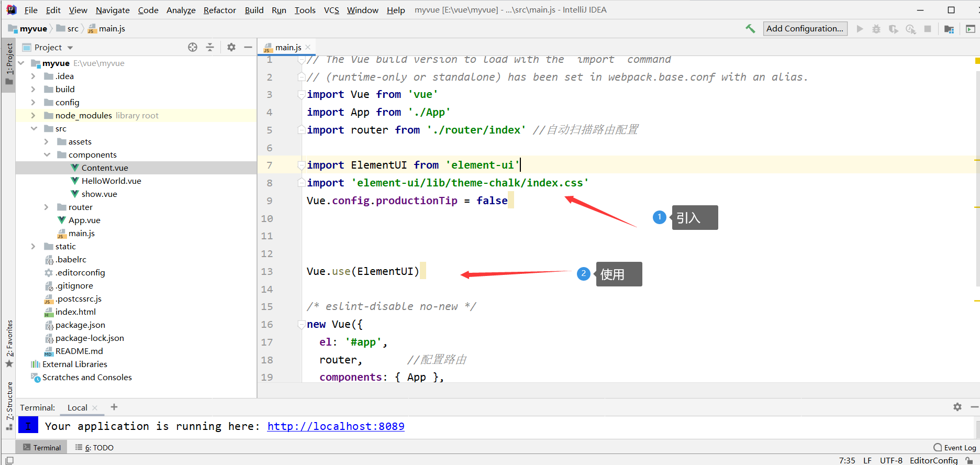Click the Build Project hammer icon
This screenshot has height=465, width=980.
[x=750, y=29]
